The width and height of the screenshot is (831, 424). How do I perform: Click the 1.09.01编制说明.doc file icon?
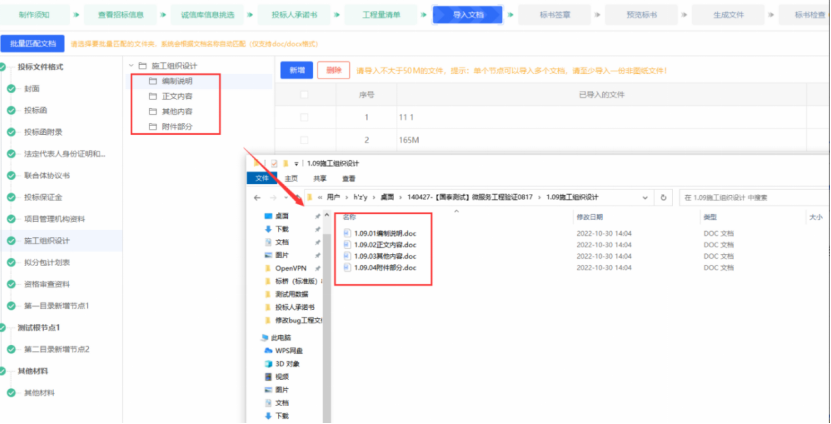(348, 234)
